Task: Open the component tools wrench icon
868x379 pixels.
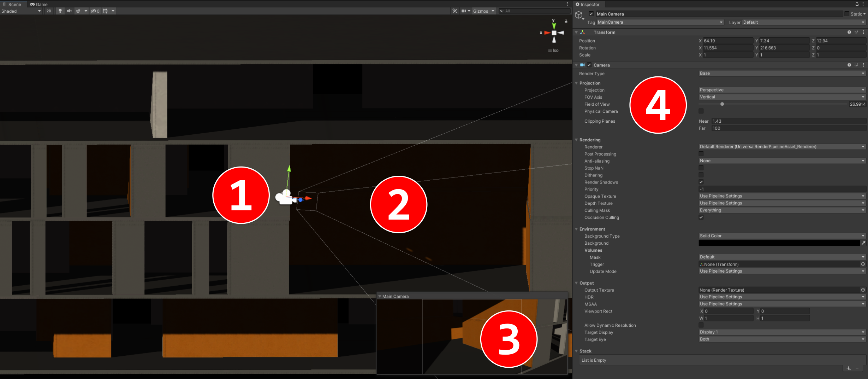Action: point(454,11)
